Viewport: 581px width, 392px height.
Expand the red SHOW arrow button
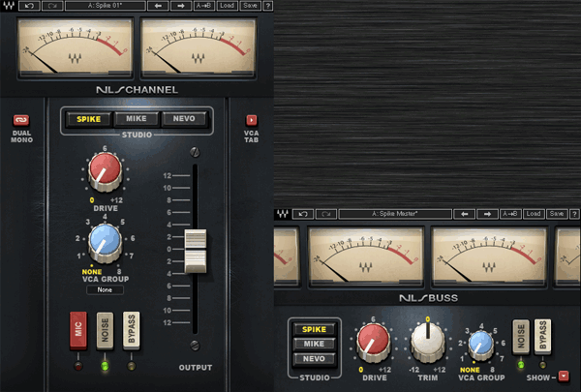pyautogui.click(x=564, y=376)
